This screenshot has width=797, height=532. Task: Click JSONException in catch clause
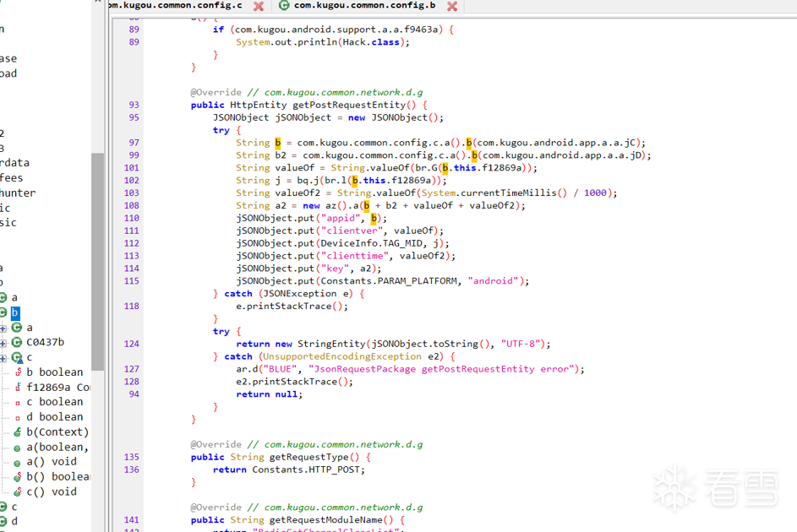299,293
